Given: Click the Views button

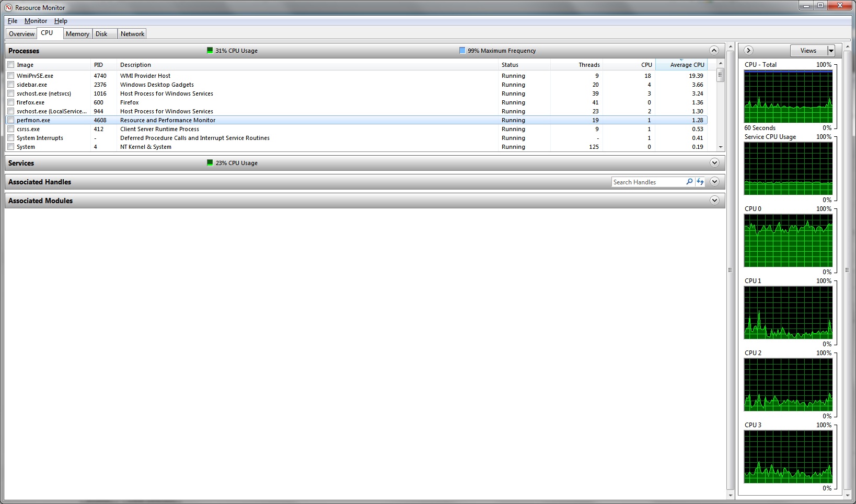Looking at the screenshot, I should coord(808,51).
